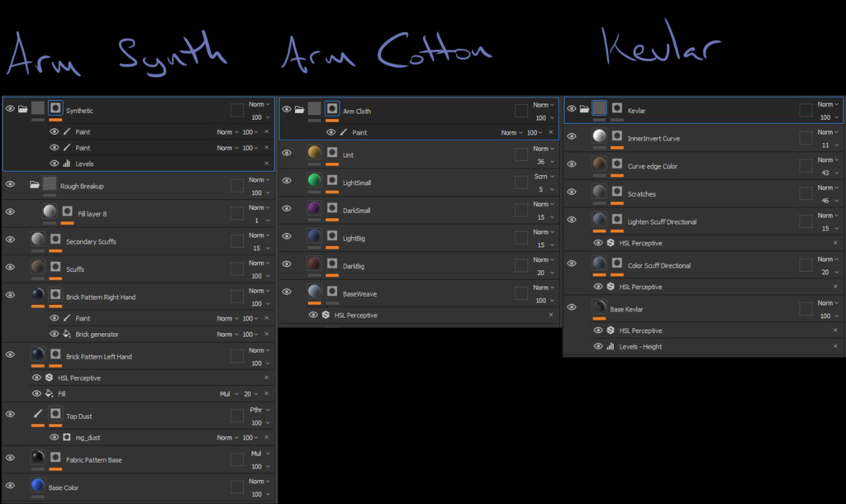Select the BaseWeave mask icon

pyautogui.click(x=332, y=292)
